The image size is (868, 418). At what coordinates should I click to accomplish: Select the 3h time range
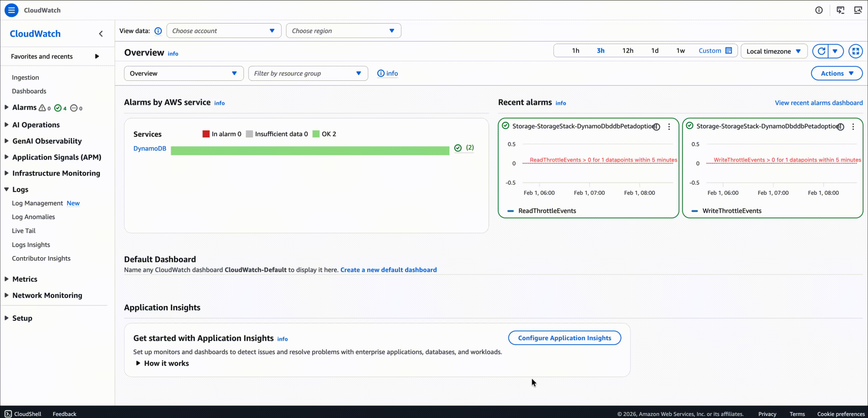pos(600,51)
